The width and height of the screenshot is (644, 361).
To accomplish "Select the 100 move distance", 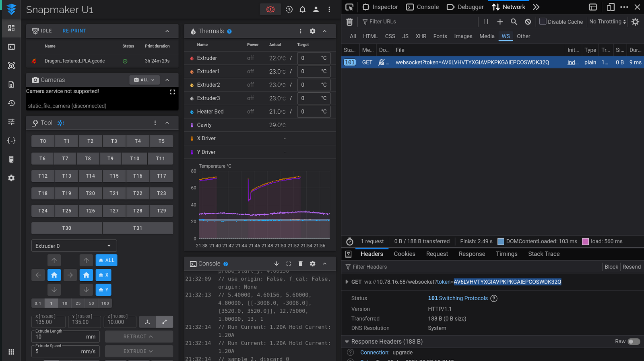I will [105, 303].
